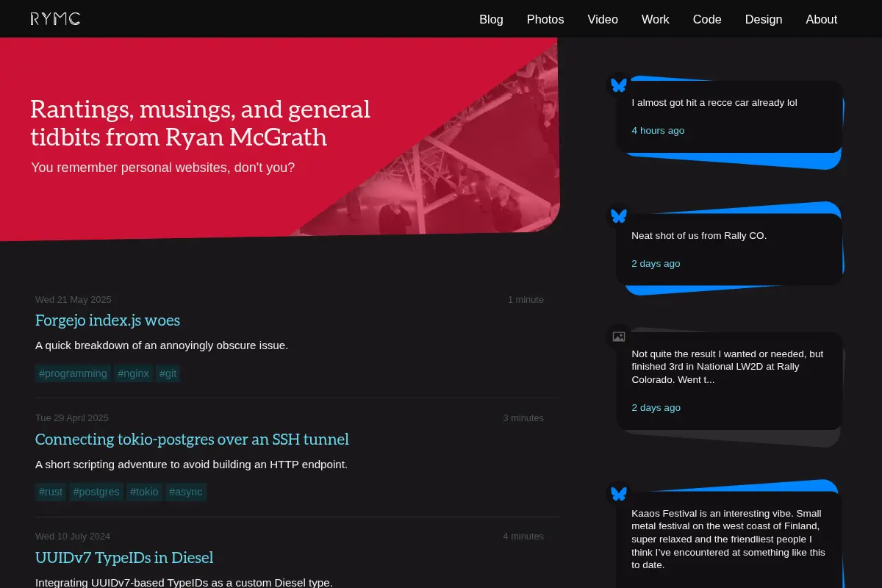Viewport: 882px width, 588px height.
Task: Click the 'Wed 10 July 2024' date
Action: 73,537
